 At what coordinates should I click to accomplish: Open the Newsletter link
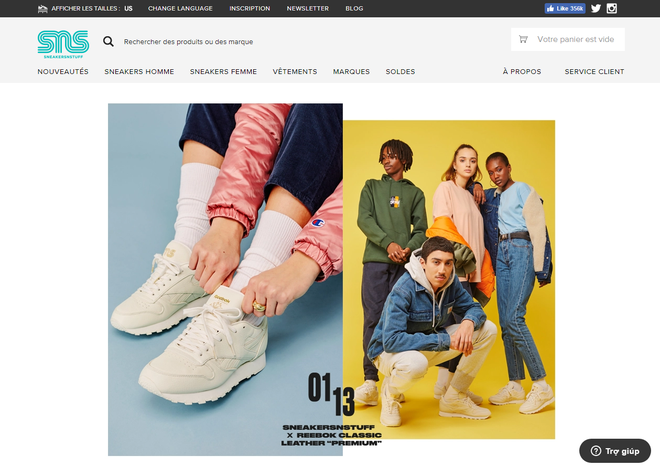click(x=308, y=8)
